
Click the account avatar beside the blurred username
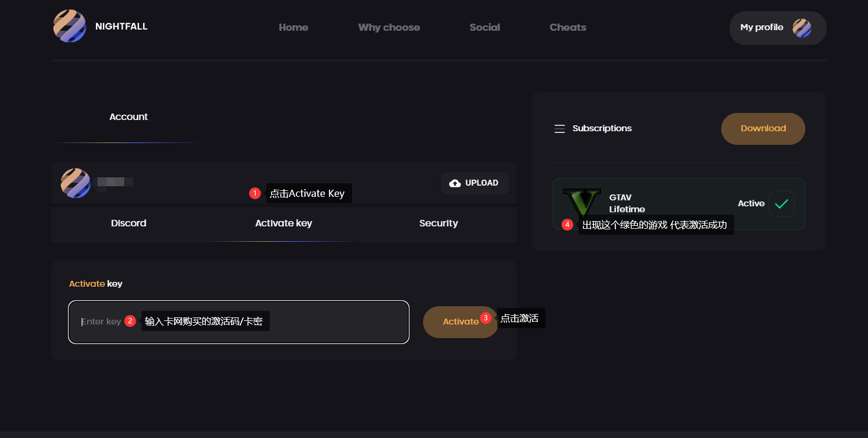click(76, 183)
